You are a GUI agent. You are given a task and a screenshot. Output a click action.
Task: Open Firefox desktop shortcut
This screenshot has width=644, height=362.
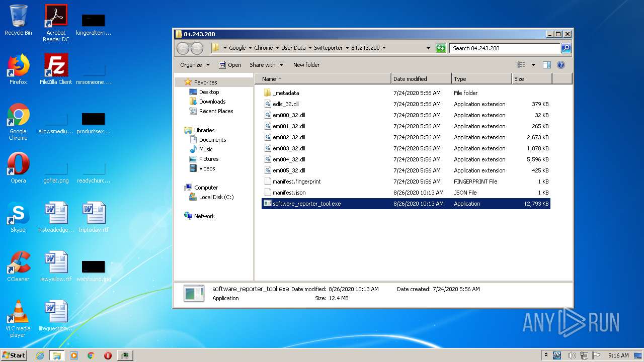18,69
